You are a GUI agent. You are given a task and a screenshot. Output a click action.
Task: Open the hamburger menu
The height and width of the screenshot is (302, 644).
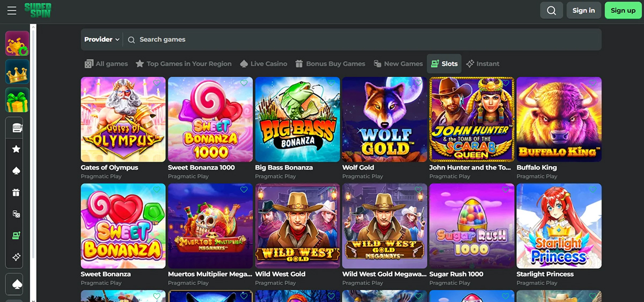tap(12, 10)
